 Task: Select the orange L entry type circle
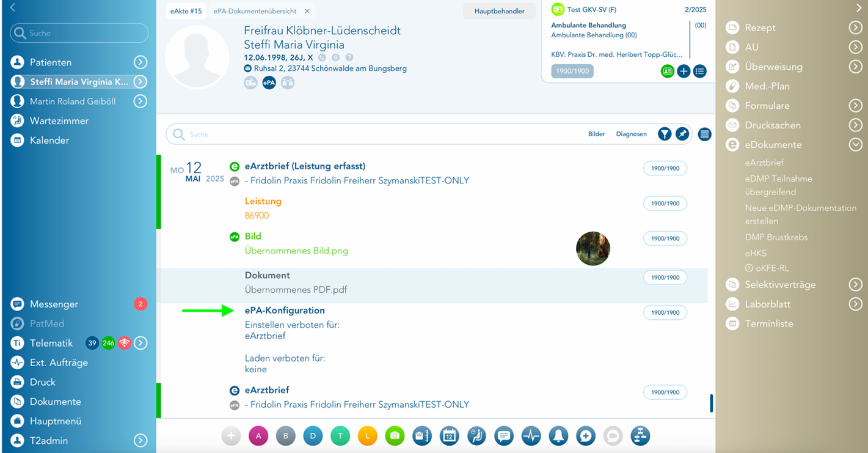point(367,436)
